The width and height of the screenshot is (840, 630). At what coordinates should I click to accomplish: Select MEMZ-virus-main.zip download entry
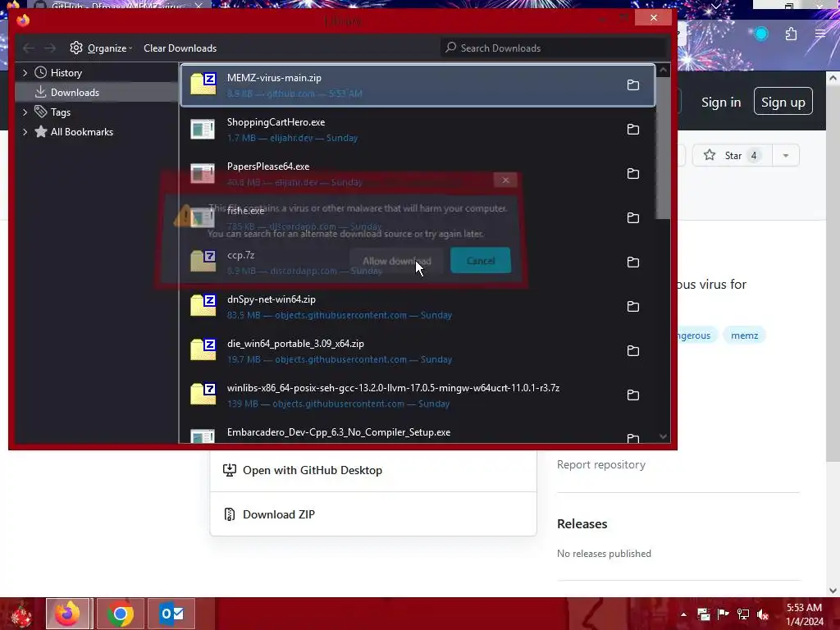(418, 85)
